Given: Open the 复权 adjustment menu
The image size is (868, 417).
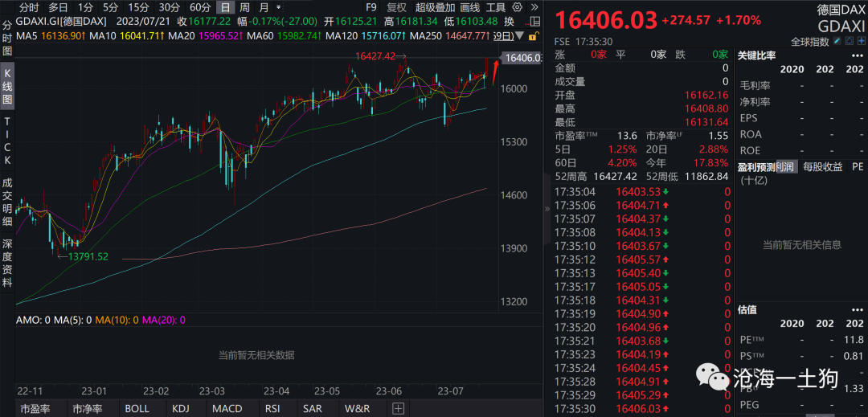Looking at the screenshot, I should tap(396, 8).
